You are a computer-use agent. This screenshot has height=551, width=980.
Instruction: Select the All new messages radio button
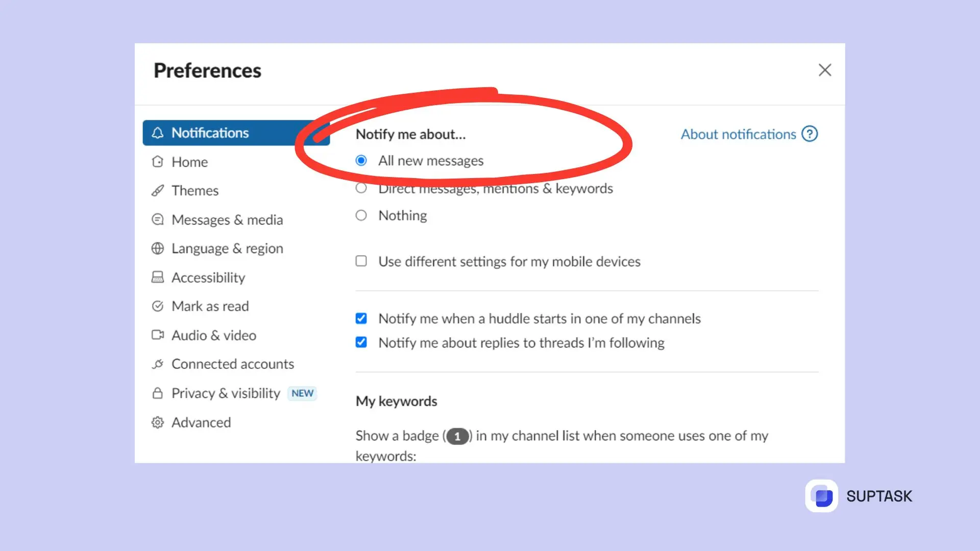pyautogui.click(x=361, y=161)
